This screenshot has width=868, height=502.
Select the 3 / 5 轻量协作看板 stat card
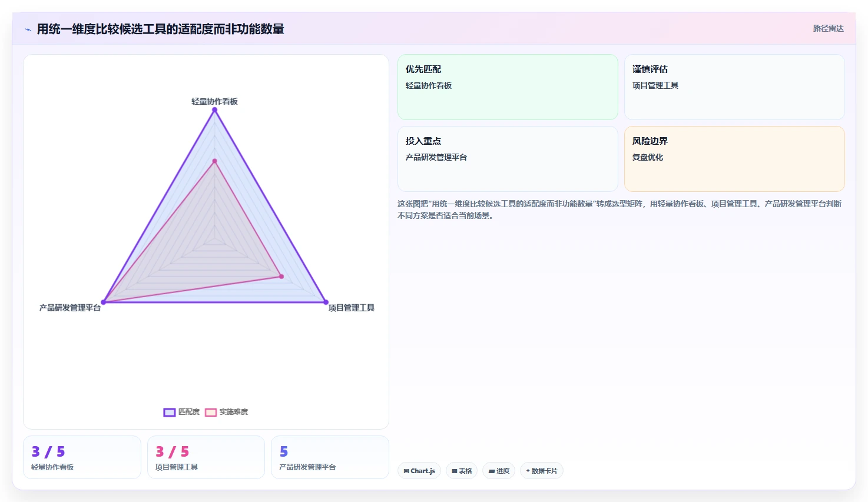(82, 457)
